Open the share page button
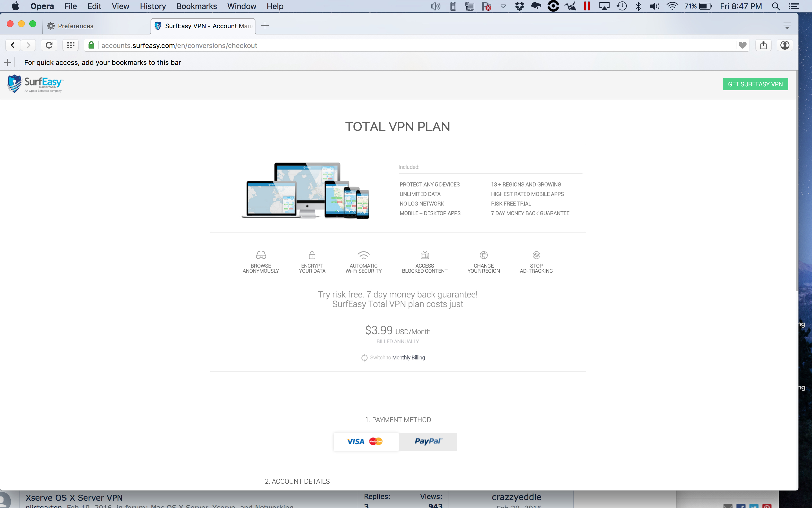Screen dimensions: 812x508 pos(763,45)
